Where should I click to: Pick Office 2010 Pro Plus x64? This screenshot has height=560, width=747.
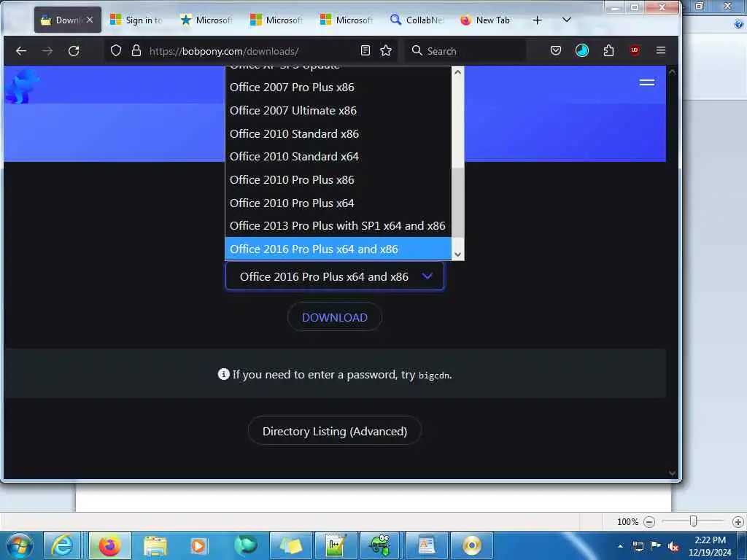click(338, 203)
